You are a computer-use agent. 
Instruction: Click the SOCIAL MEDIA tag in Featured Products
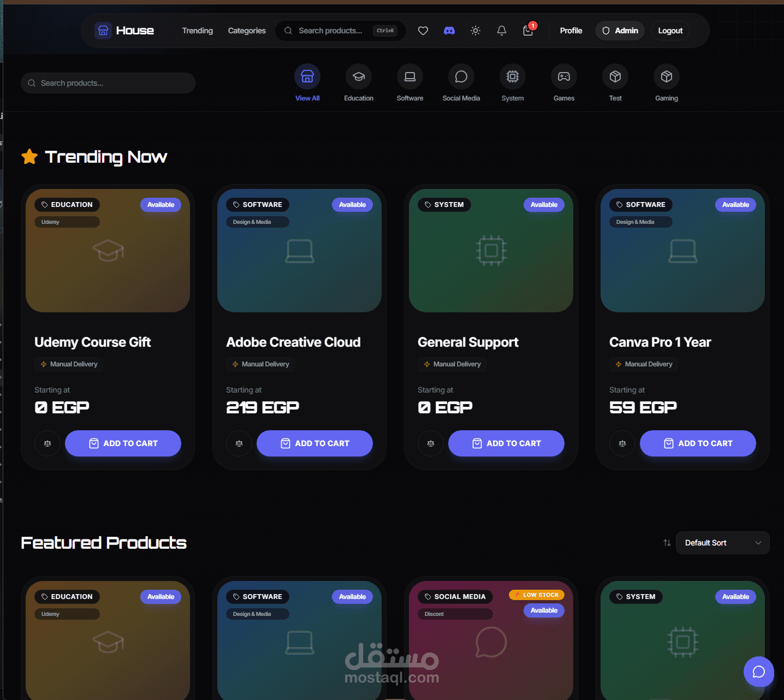[x=455, y=597]
